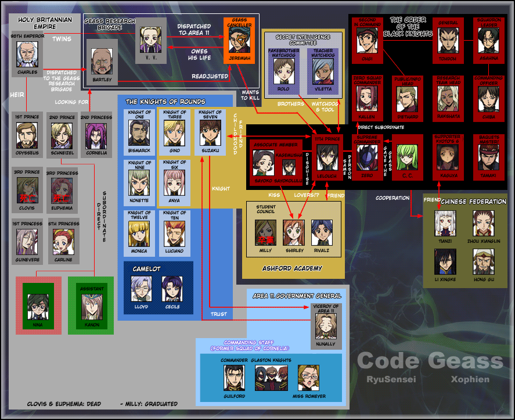This screenshot has height=420, width=515.
Task: Select Lloyd's portrait in Camelot
Action: pos(142,289)
